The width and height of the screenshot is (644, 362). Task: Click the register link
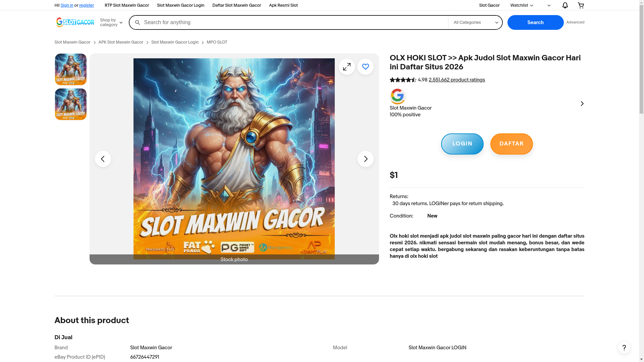(x=87, y=5)
